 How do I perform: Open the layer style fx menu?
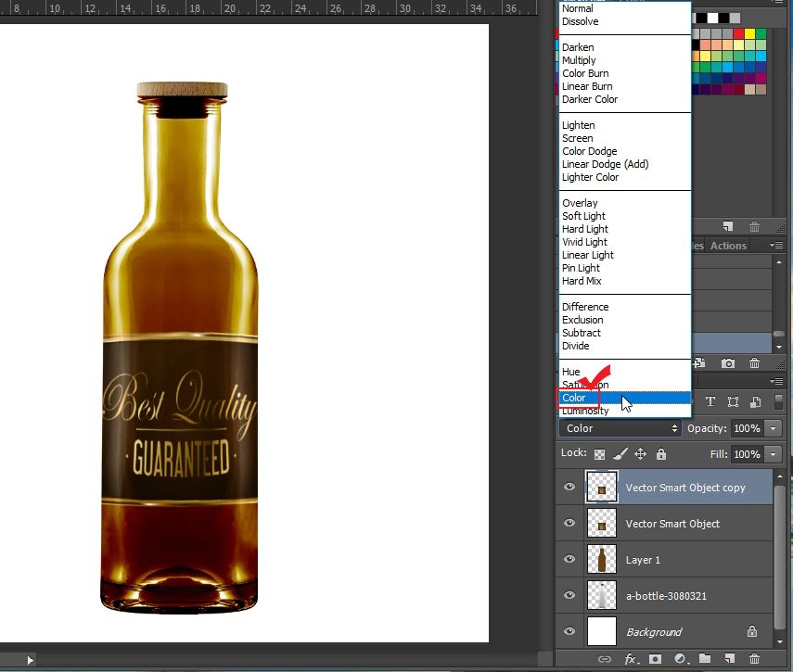[x=632, y=659]
